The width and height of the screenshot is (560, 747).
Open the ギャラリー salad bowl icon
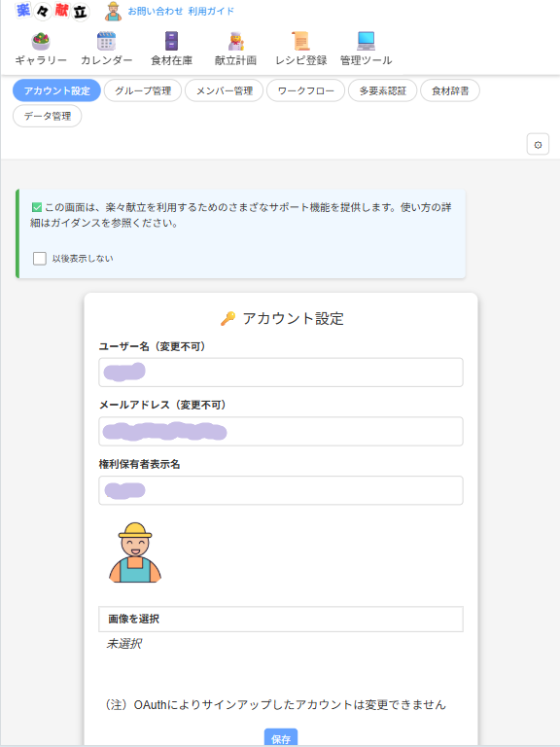[x=41, y=42]
